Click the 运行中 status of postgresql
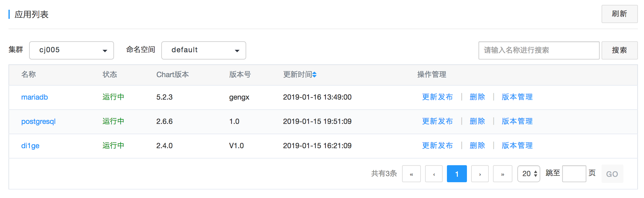The width and height of the screenshot is (644, 198). point(113,121)
